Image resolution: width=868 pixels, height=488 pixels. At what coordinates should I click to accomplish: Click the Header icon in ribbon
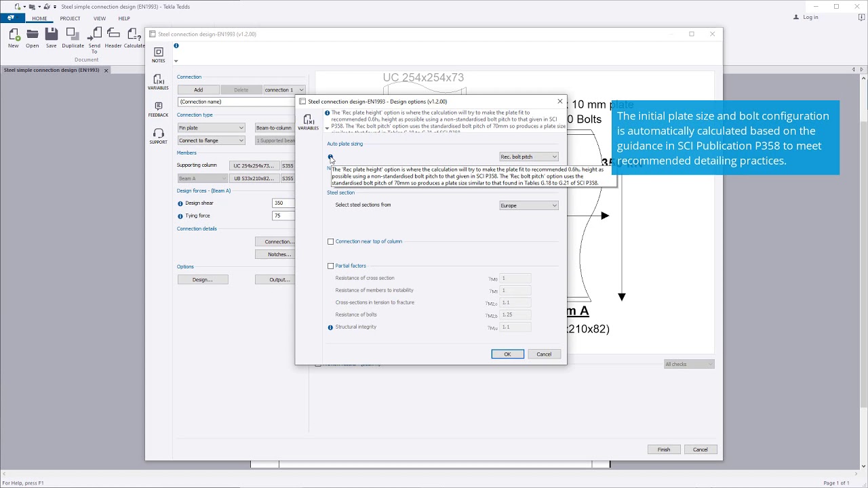[x=113, y=34]
